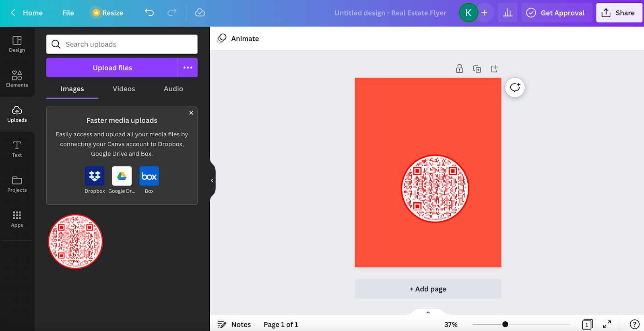Click + Add page button
Viewport: 644px width, 331px height.
[x=428, y=289]
